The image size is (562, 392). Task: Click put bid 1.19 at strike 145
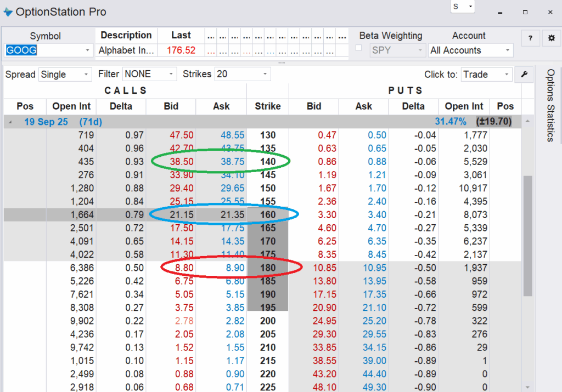(327, 175)
